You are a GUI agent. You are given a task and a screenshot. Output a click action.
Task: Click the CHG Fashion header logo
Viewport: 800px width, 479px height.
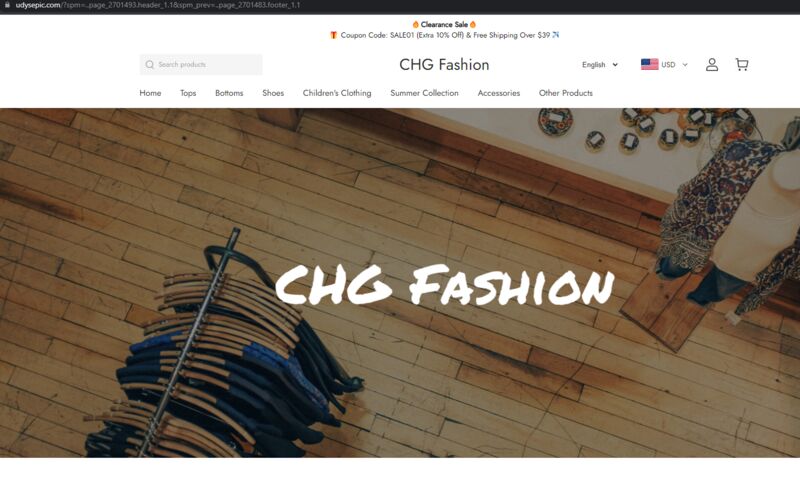pos(444,65)
